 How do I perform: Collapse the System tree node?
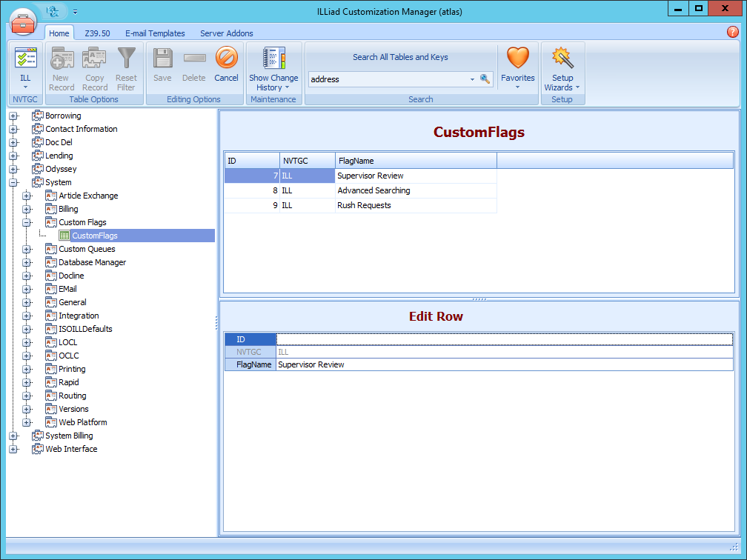pos(13,181)
